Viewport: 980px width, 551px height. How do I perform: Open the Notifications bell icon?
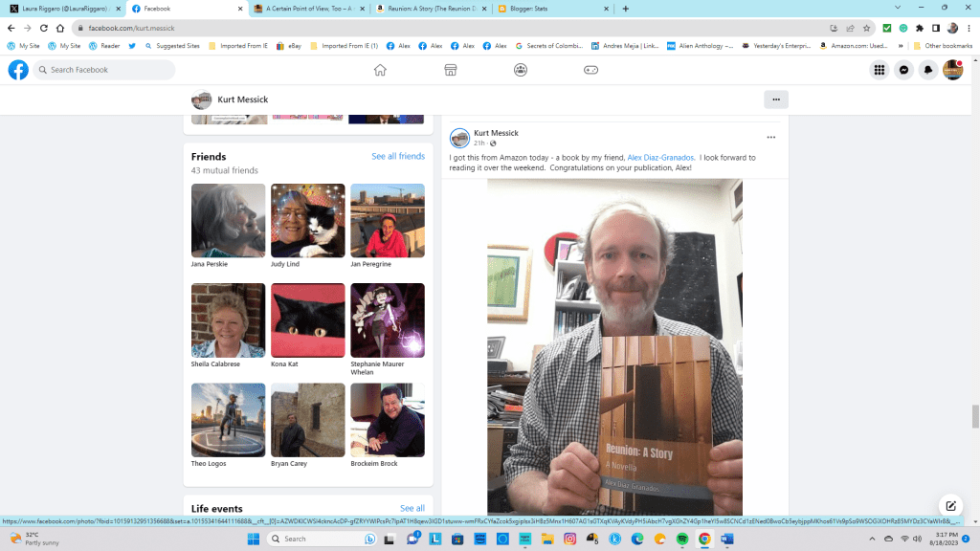point(927,70)
